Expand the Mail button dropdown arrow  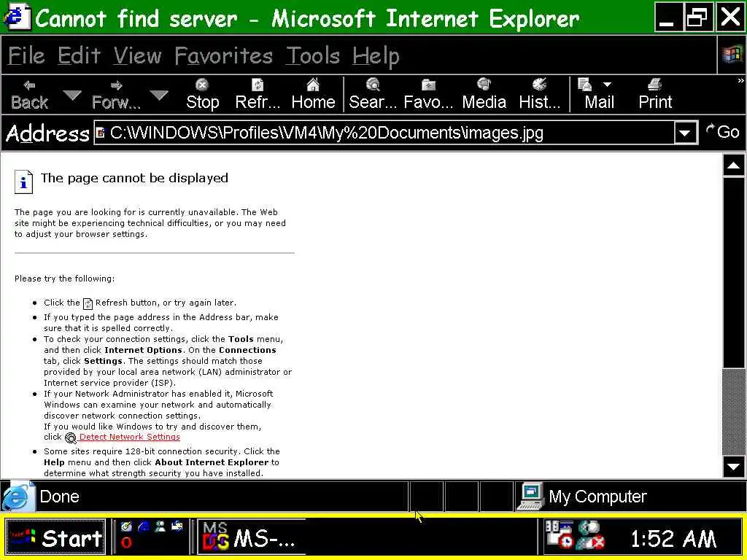click(607, 85)
